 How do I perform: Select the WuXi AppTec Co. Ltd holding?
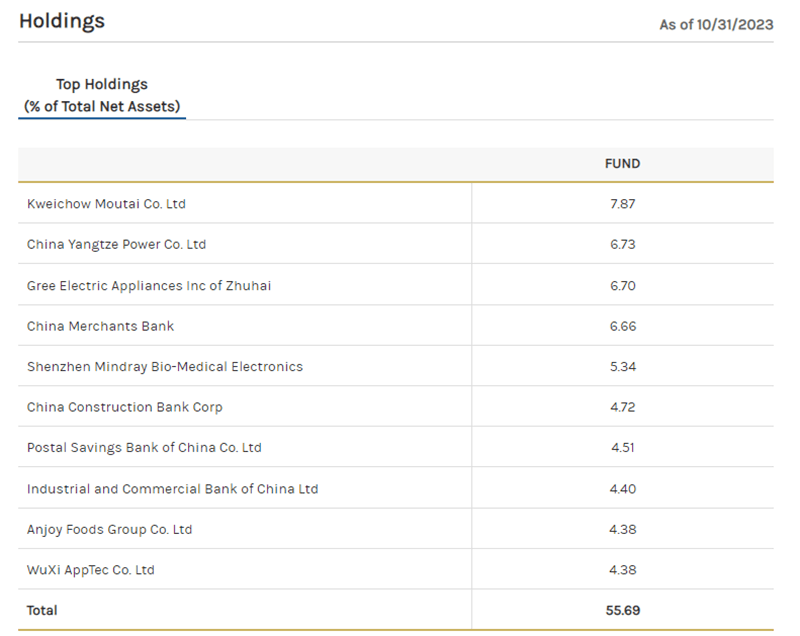90,570
